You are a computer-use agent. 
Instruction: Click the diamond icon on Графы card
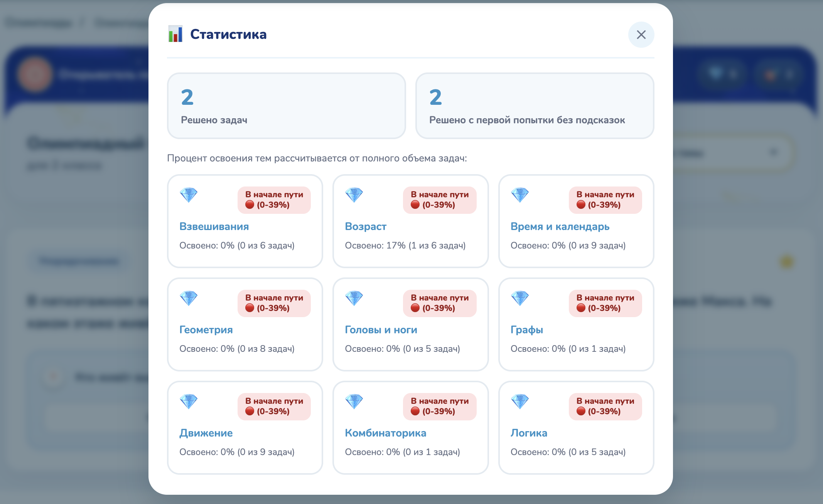click(520, 298)
